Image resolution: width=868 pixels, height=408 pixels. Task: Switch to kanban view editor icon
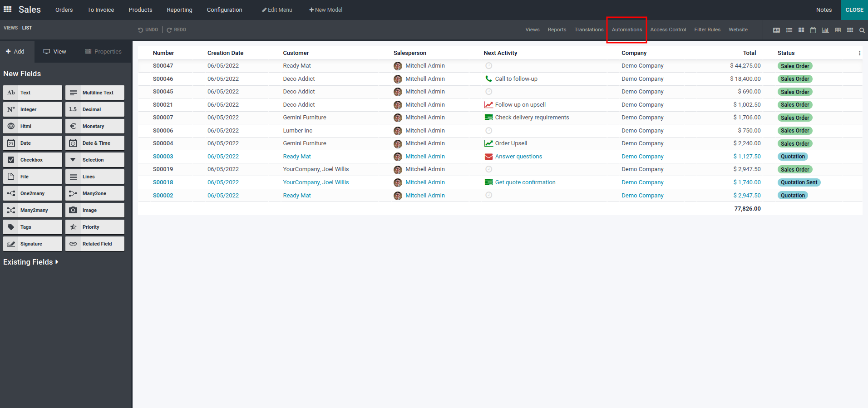(801, 30)
